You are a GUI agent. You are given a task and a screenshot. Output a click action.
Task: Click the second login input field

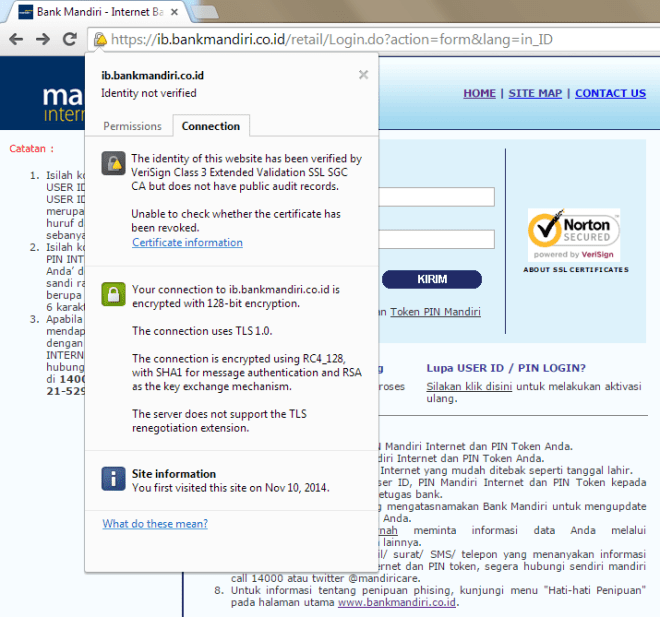[436, 239]
